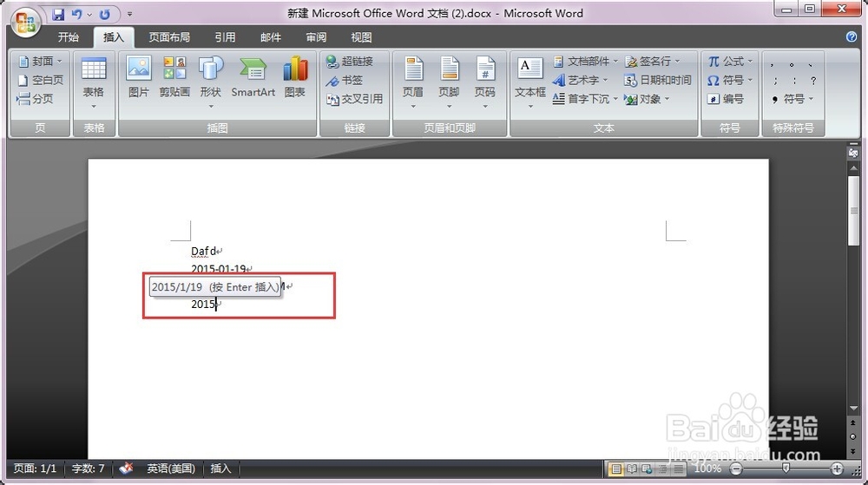Insert a blank page (空白页)

click(x=41, y=80)
